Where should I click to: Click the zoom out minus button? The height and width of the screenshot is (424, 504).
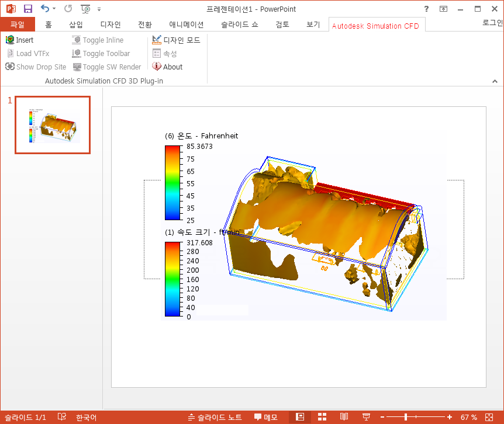(382, 417)
